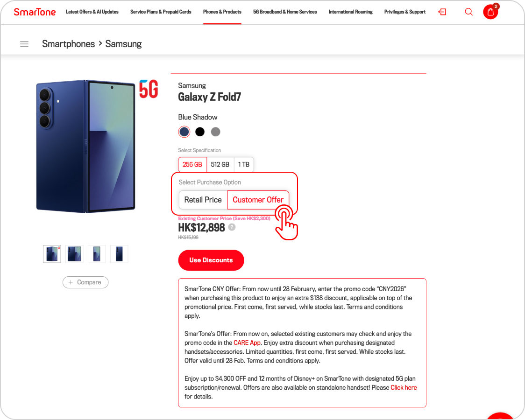Click the login arrow icon
Screen dimensions: 525x420
[x=442, y=12]
